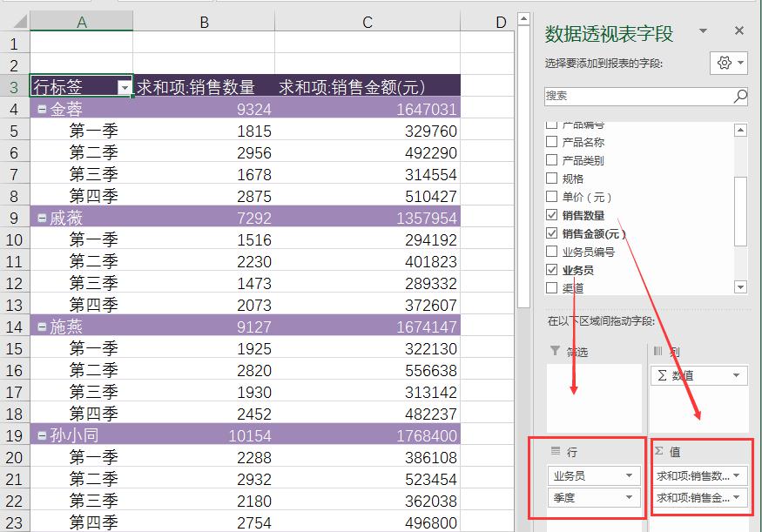Open the Σ 数值 column field dropdown
Viewport: 762px width, 532px height.
click(737, 375)
